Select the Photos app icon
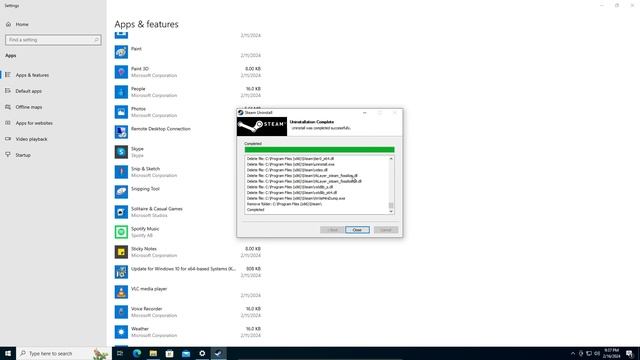Viewport: 640px width, 360px height. click(121, 112)
